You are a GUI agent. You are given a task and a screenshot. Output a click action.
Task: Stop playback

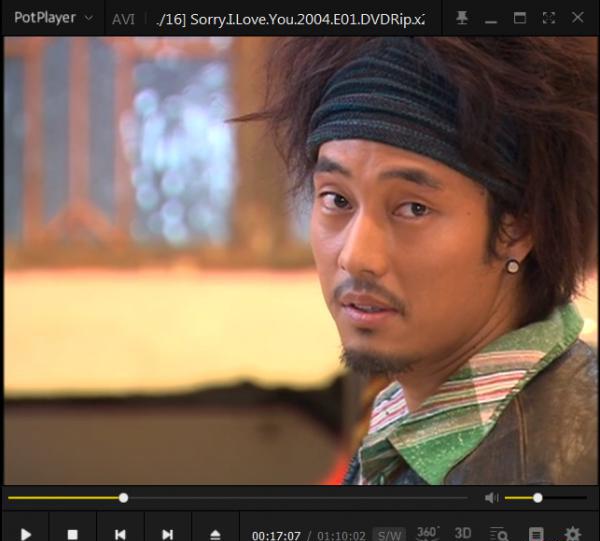coord(72,534)
